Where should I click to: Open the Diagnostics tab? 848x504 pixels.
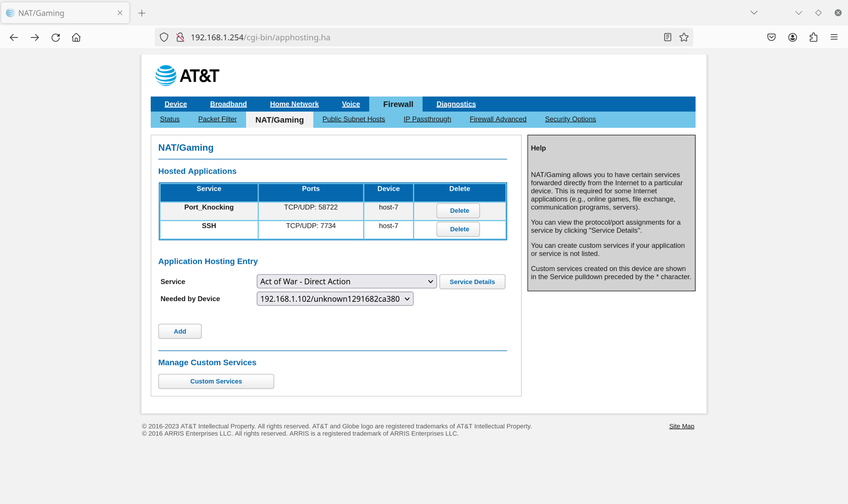(456, 104)
